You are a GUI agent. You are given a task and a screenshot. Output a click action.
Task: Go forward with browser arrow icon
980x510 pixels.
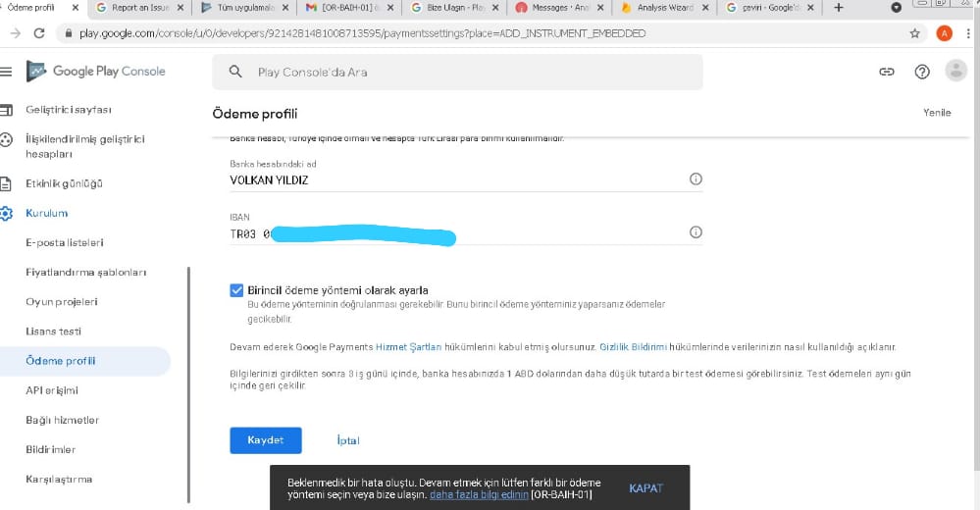tap(16, 33)
